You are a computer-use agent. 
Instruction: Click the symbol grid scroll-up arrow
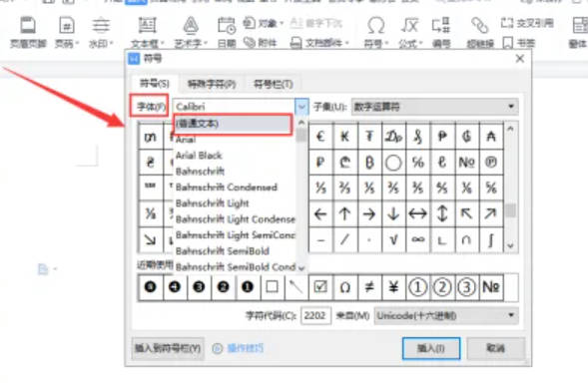(x=510, y=129)
